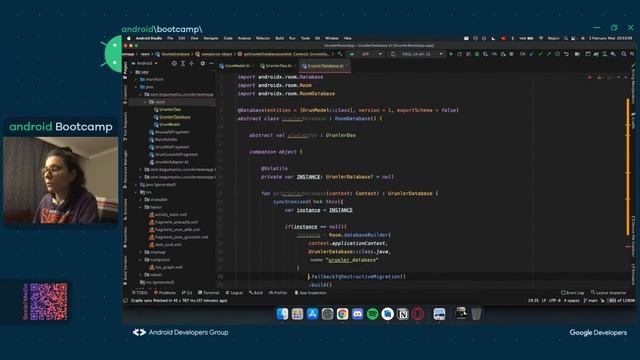The width and height of the screenshot is (640, 360).
Task: Click the project panel settings gear icon
Action: point(202,63)
